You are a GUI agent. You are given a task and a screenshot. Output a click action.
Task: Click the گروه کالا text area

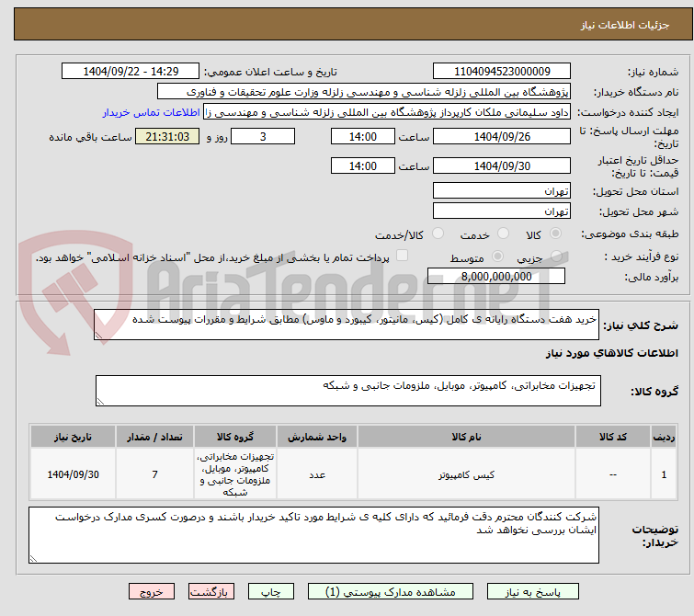tap(347, 391)
